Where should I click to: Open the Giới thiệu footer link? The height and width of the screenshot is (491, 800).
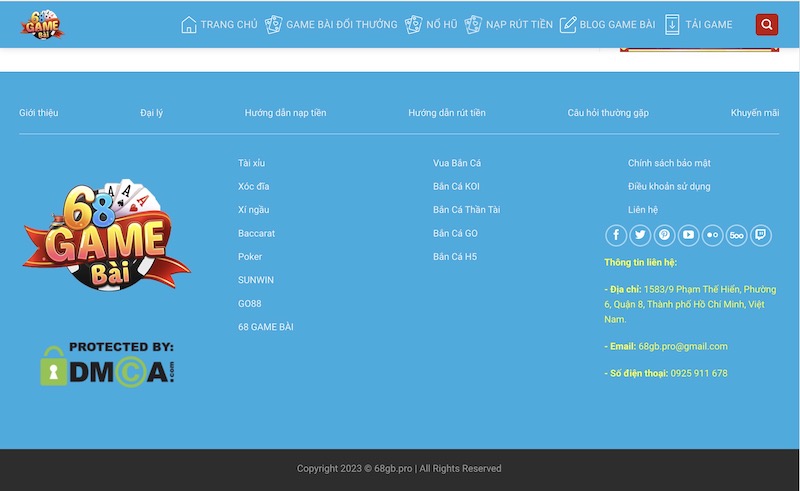point(39,113)
